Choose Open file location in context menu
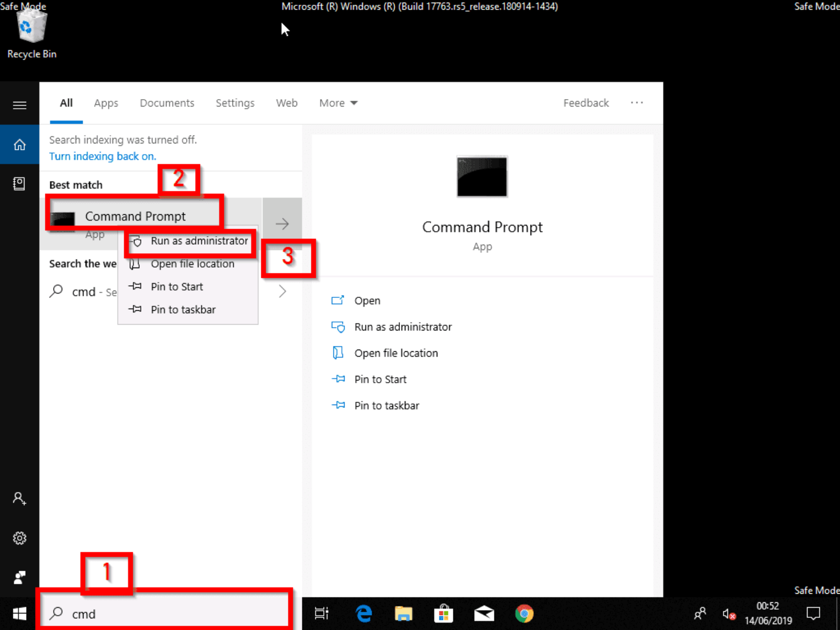 [x=188, y=264]
